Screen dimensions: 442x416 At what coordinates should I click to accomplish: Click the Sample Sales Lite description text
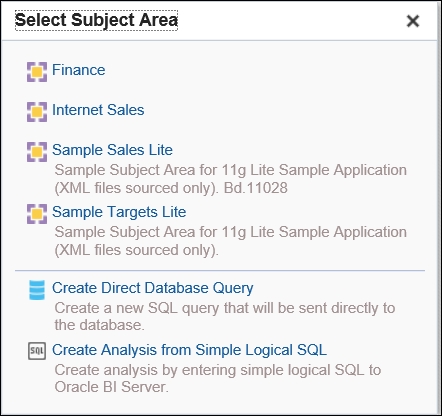tap(231, 179)
